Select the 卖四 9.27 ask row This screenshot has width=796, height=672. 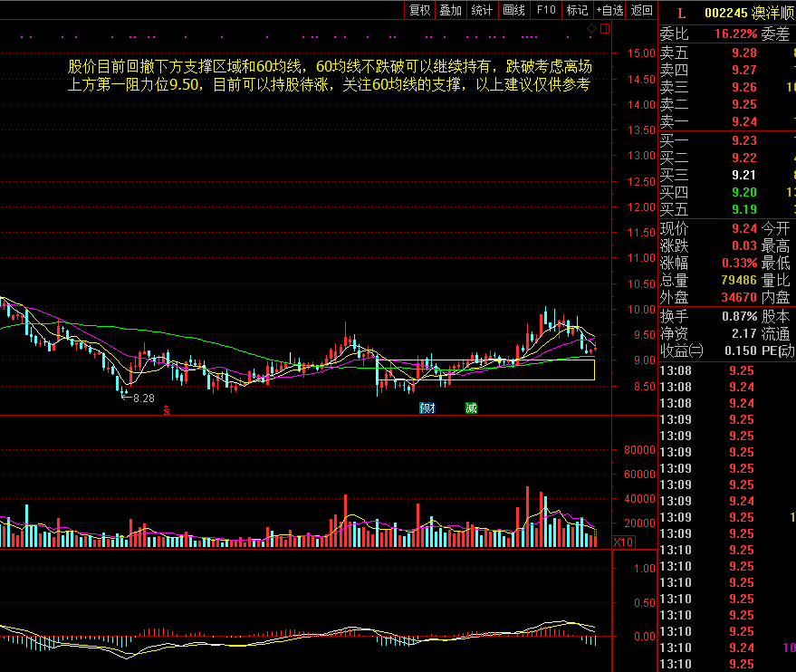pyautogui.click(x=727, y=70)
